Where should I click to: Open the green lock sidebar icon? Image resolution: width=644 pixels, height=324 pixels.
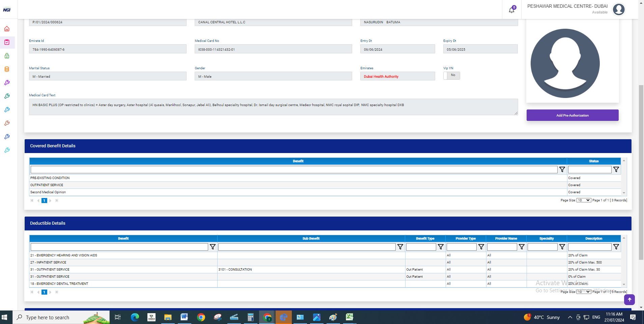(x=7, y=56)
